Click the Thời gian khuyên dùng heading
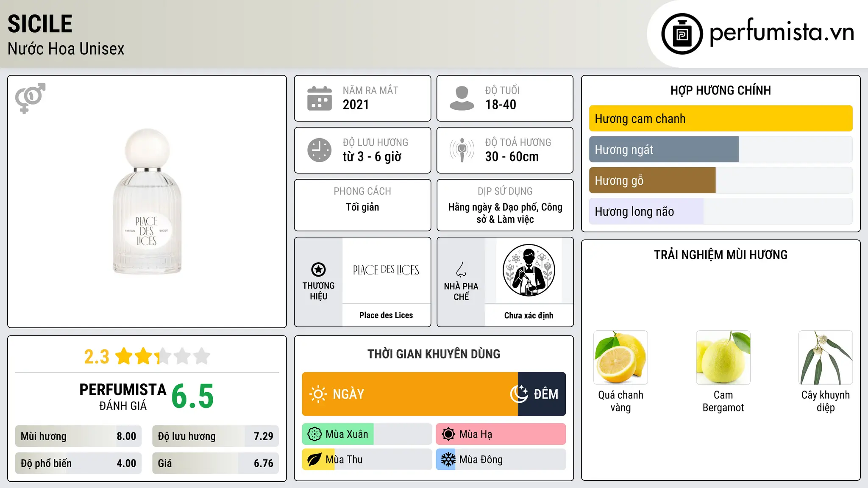 tap(434, 354)
